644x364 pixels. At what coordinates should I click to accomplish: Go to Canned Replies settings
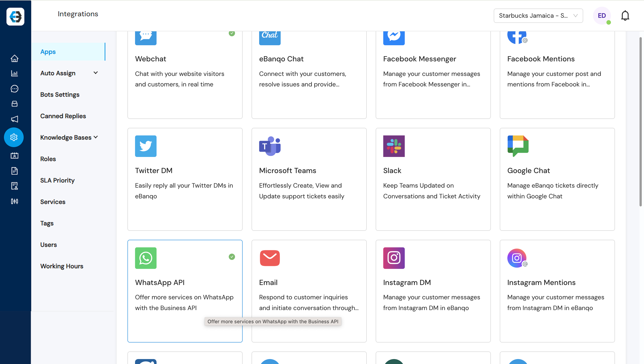click(63, 116)
